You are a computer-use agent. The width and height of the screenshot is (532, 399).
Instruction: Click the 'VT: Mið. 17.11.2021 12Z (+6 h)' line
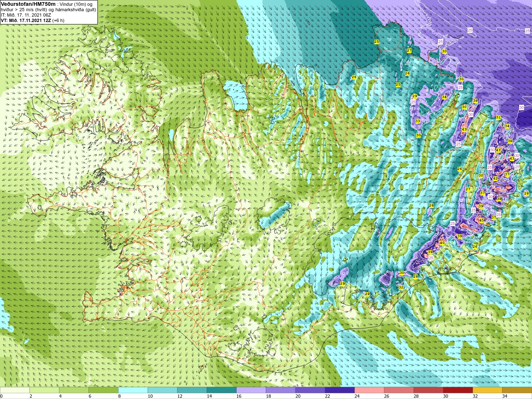pyautogui.click(x=32, y=20)
